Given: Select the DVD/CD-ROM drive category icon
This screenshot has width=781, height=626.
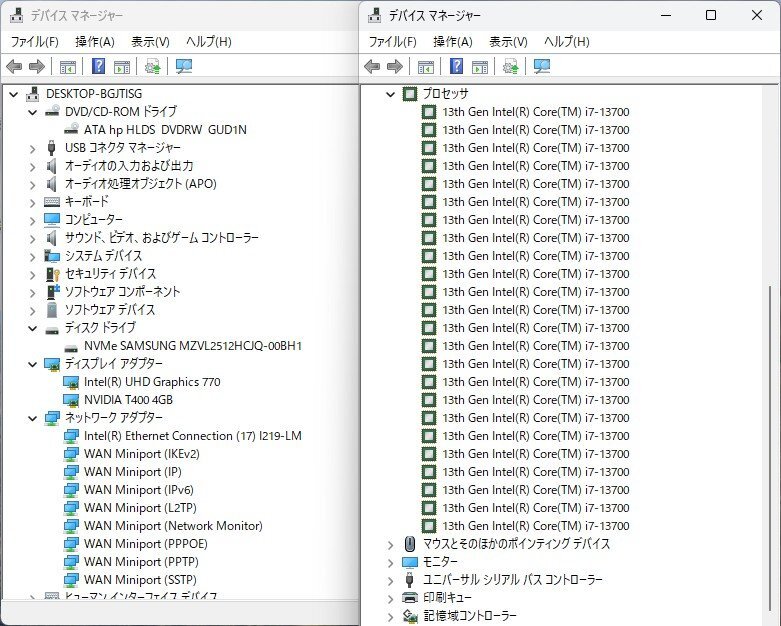Looking at the screenshot, I should (x=52, y=112).
